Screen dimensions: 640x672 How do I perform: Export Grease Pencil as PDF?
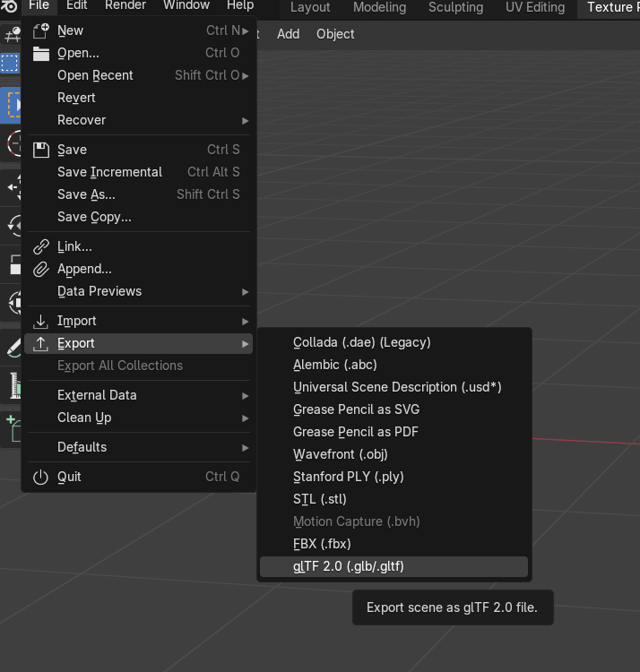(x=394, y=432)
